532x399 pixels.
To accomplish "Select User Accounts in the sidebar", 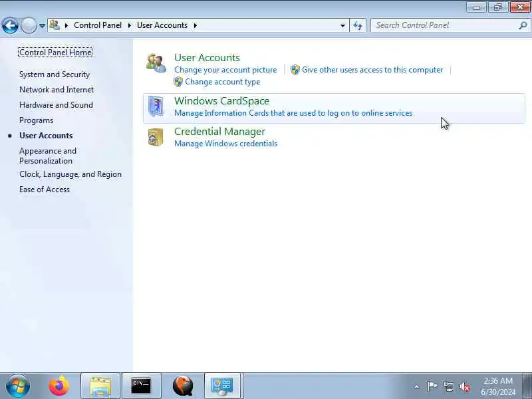I will point(46,136).
